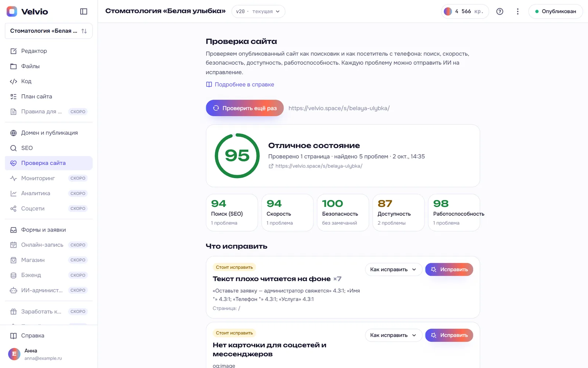Click the SEO magnifier icon

14,148
